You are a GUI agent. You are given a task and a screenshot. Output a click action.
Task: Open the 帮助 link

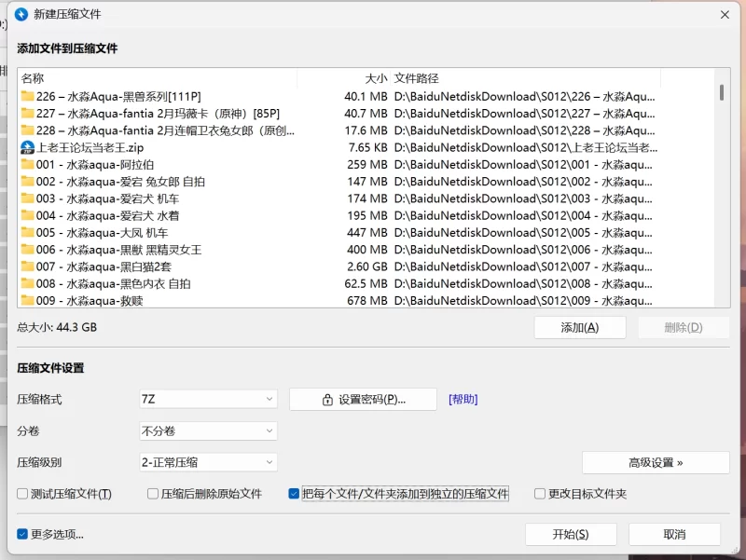(463, 400)
